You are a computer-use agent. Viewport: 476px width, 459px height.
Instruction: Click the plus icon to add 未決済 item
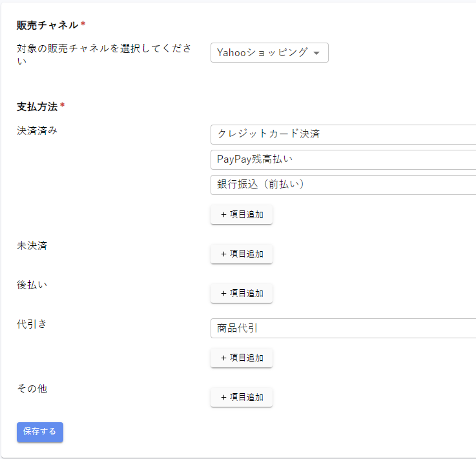(223, 254)
